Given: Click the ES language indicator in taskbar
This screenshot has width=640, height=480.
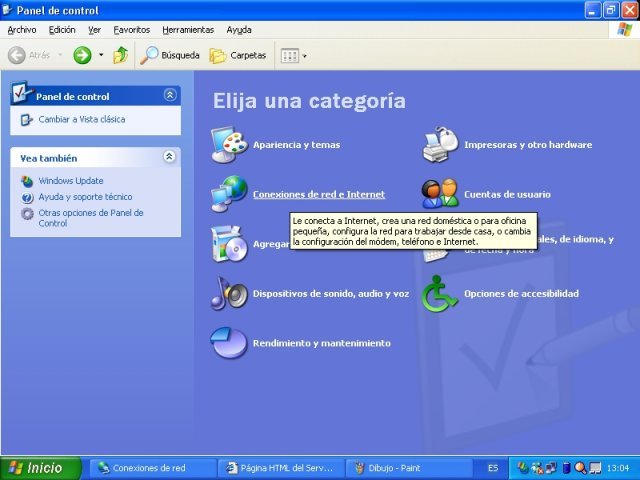Looking at the screenshot, I should (493, 468).
